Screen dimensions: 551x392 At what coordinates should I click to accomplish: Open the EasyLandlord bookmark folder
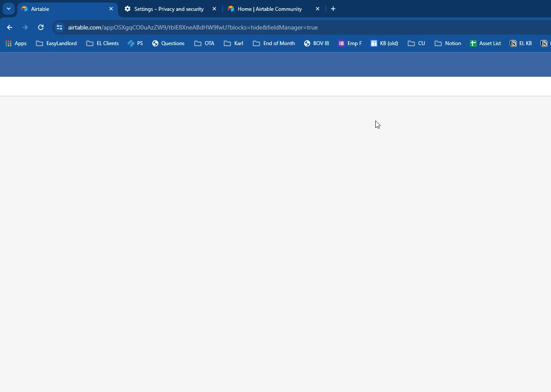click(56, 43)
